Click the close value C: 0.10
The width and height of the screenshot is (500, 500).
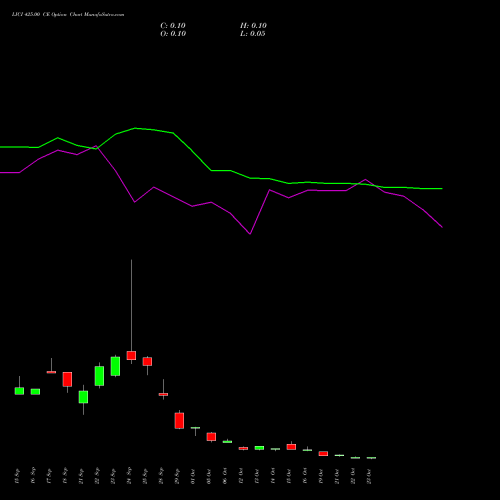(x=173, y=26)
